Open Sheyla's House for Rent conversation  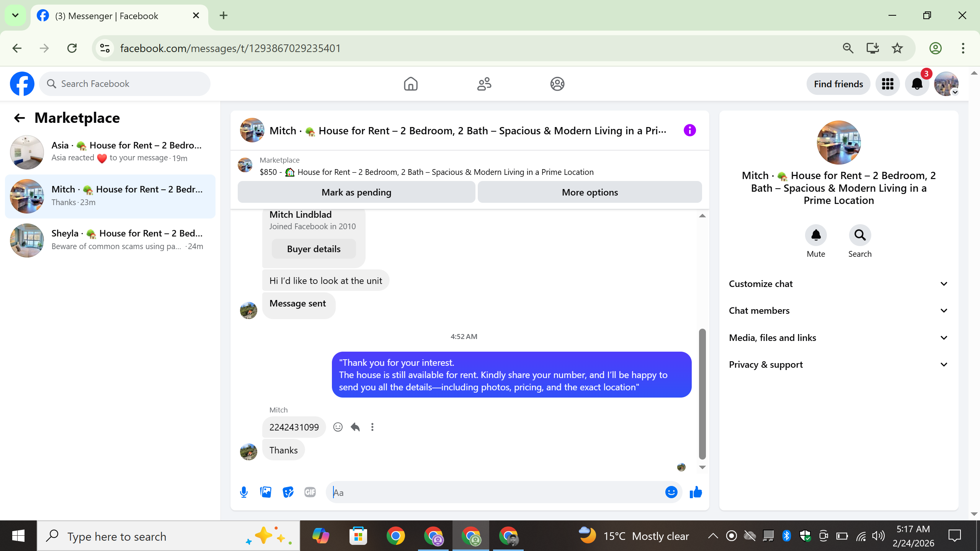[x=110, y=240]
